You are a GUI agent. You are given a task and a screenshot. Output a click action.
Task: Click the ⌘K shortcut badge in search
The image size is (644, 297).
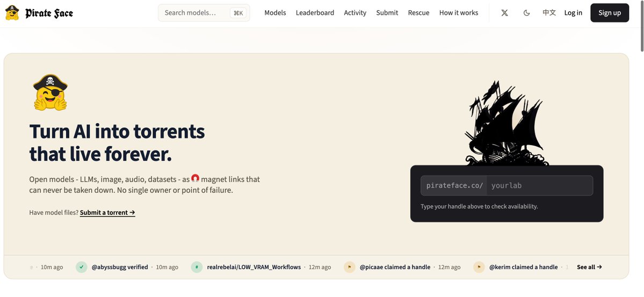pos(238,13)
